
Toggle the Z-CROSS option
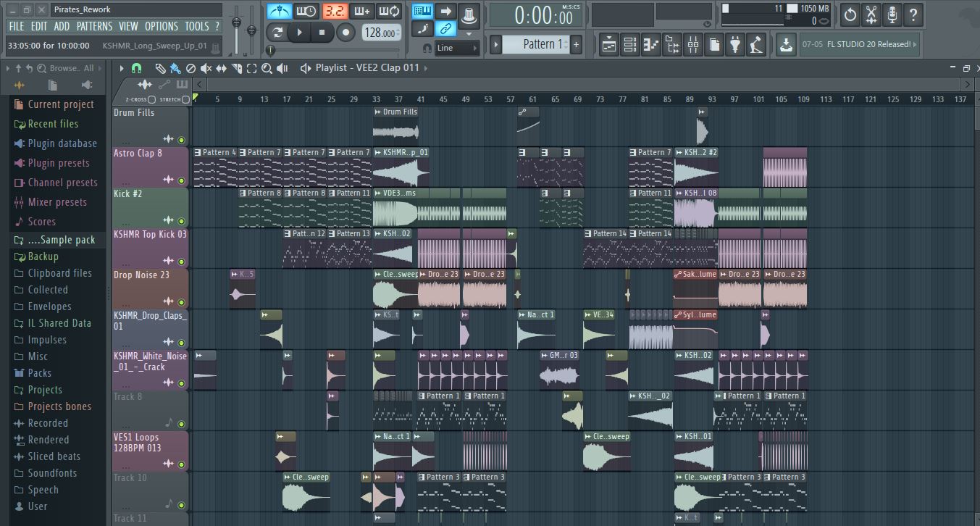click(x=152, y=99)
